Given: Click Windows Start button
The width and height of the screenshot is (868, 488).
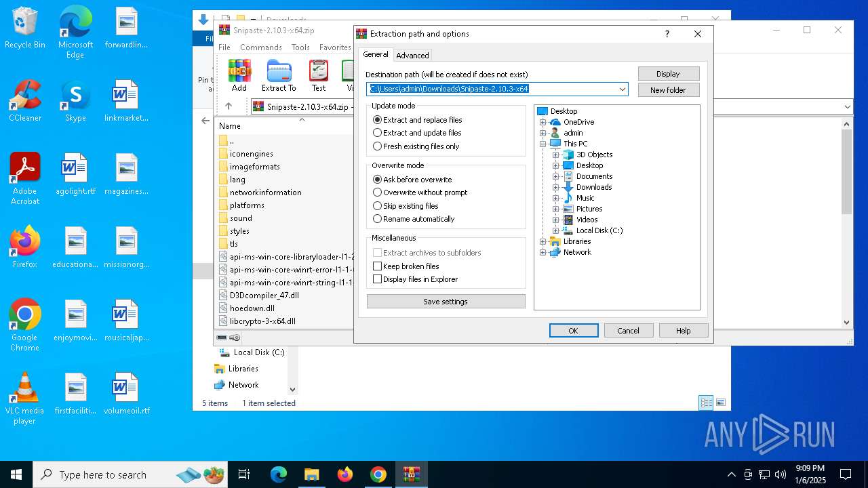Looking at the screenshot, I should click(x=16, y=474).
